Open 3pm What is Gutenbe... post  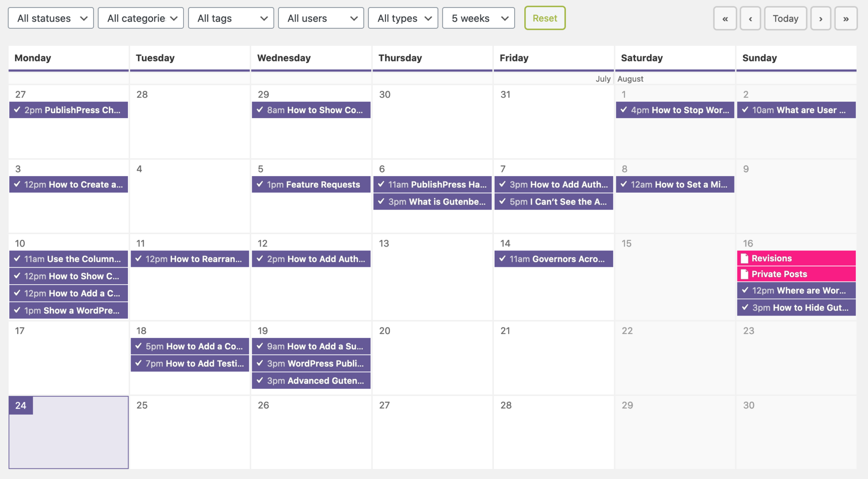point(432,202)
